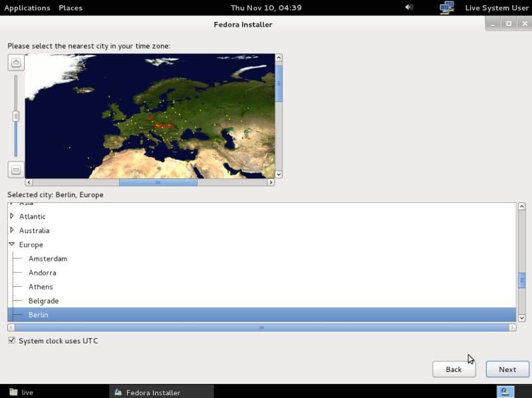Screen dimensions: 532x398
Task: Select Berlin in the city list
Action: [x=261, y=315]
